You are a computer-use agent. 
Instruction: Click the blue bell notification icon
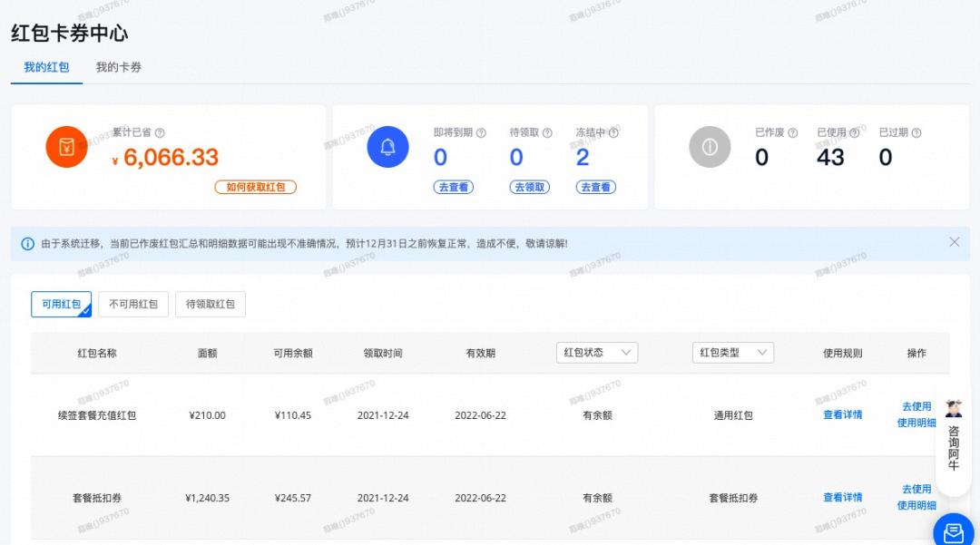coord(388,147)
